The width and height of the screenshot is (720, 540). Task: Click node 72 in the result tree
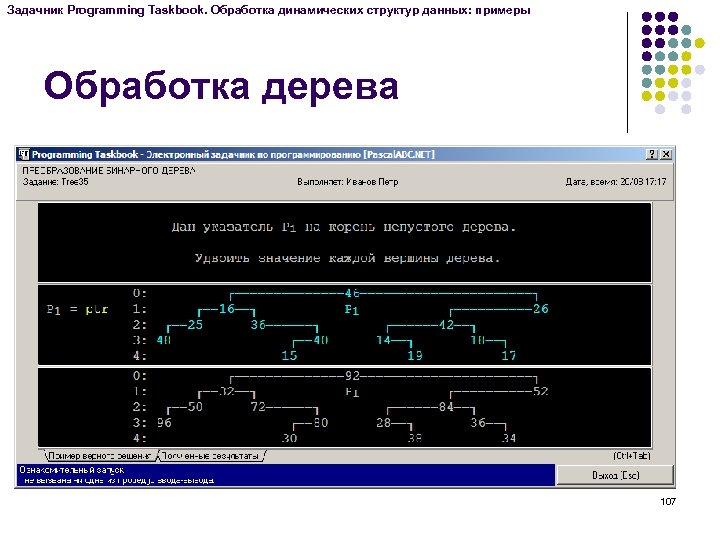point(258,407)
